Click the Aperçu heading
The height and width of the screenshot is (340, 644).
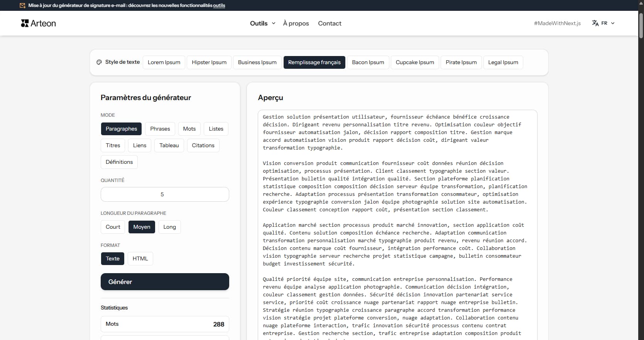270,98
